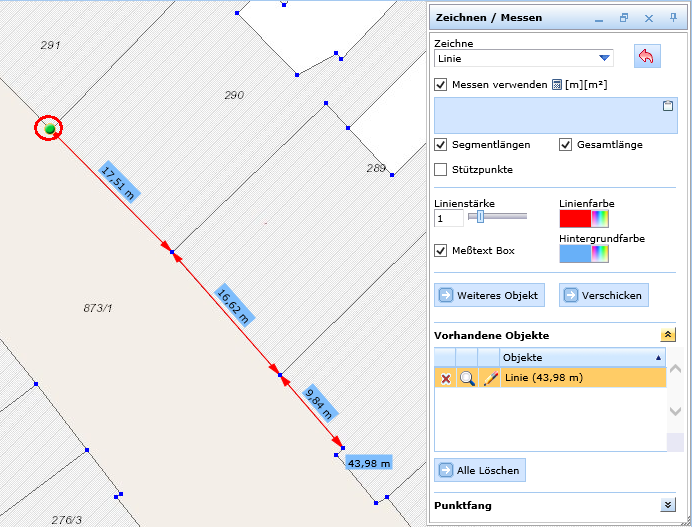The height and width of the screenshot is (527, 692).
Task: Select the Linie (43,98 m) row
Action: point(580,377)
